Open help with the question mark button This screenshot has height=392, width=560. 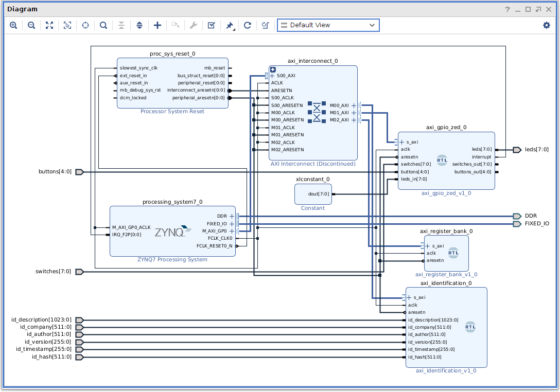pyautogui.click(x=507, y=9)
